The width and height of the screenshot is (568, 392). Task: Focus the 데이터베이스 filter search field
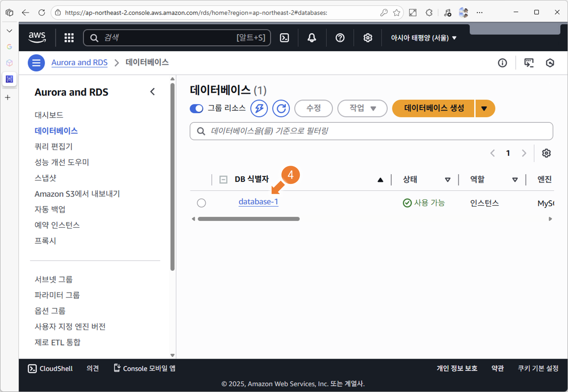[x=371, y=131]
